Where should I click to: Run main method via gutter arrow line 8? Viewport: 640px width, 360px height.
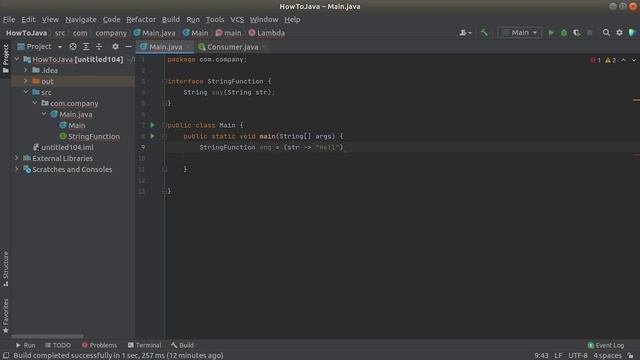point(152,136)
